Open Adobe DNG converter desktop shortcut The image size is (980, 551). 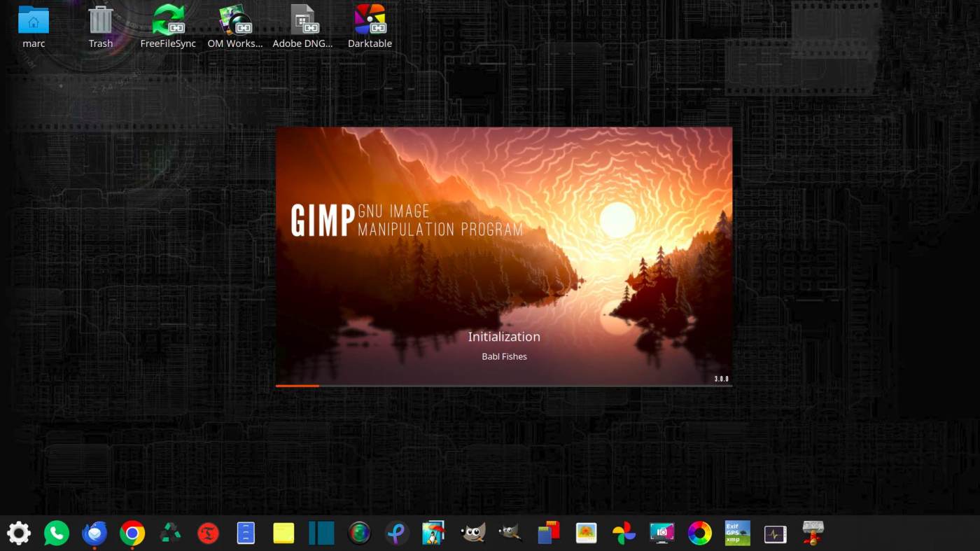tap(302, 26)
